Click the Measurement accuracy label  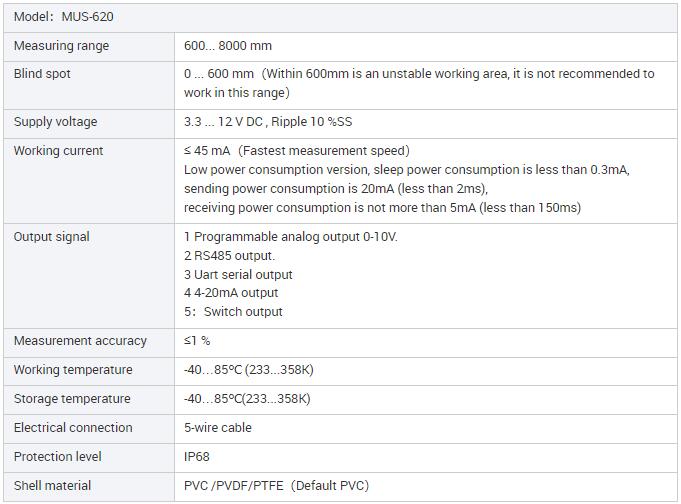(x=80, y=341)
